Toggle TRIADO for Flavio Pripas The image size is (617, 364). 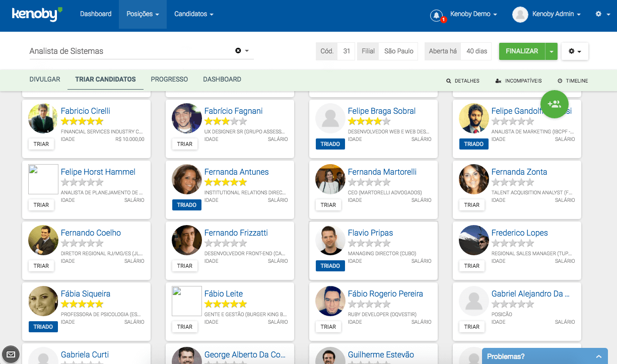pyautogui.click(x=330, y=266)
